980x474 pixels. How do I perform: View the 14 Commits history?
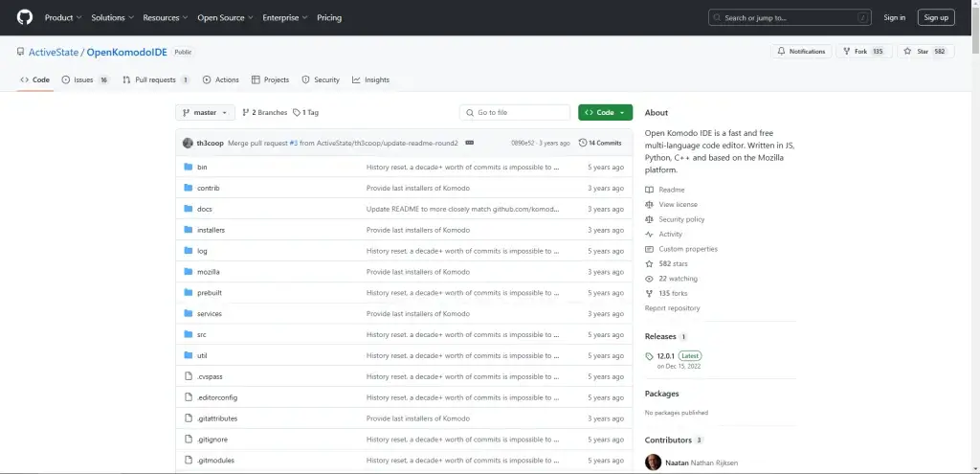[600, 143]
